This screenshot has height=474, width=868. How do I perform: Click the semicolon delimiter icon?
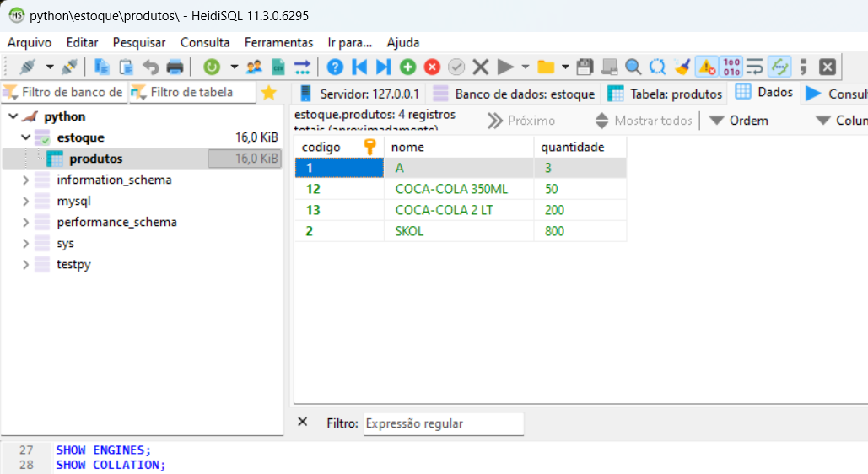(803, 67)
